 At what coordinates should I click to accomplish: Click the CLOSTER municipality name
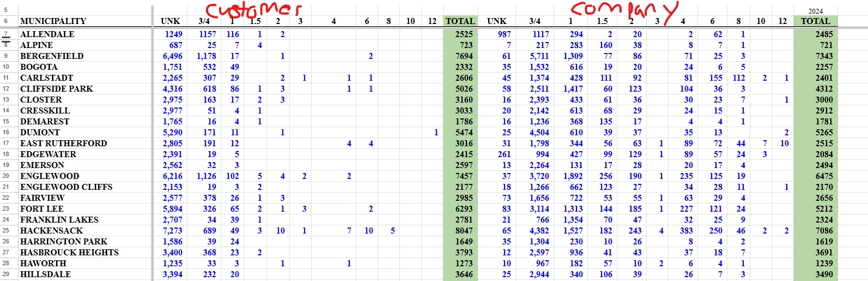(x=41, y=100)
